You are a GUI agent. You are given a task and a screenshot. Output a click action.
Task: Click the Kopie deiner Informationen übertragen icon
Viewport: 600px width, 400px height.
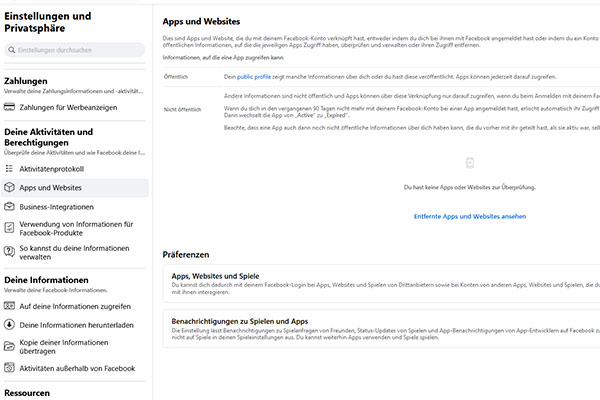click(10, 343)
